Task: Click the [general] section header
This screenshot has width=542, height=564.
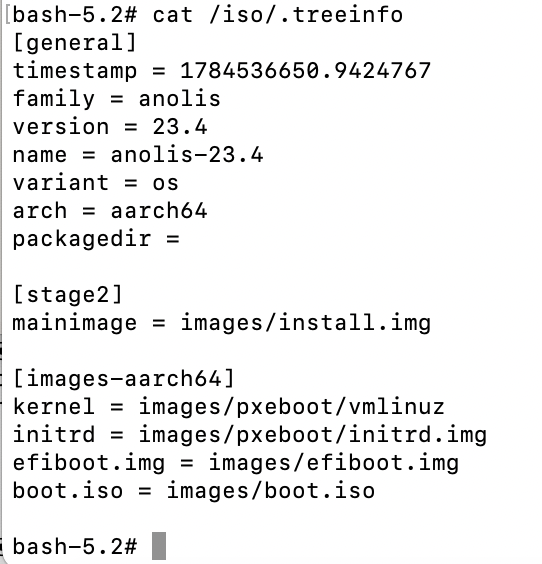Action: (74, 43)
